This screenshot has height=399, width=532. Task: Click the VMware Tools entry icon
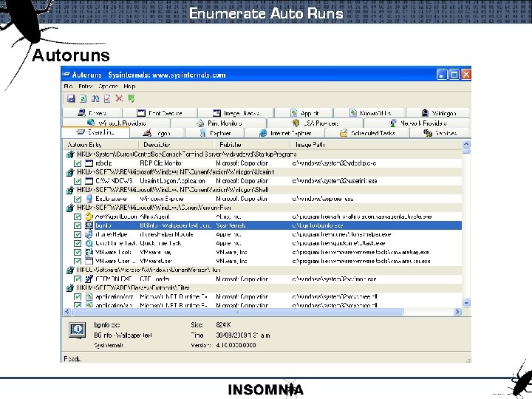coord(89,252)
